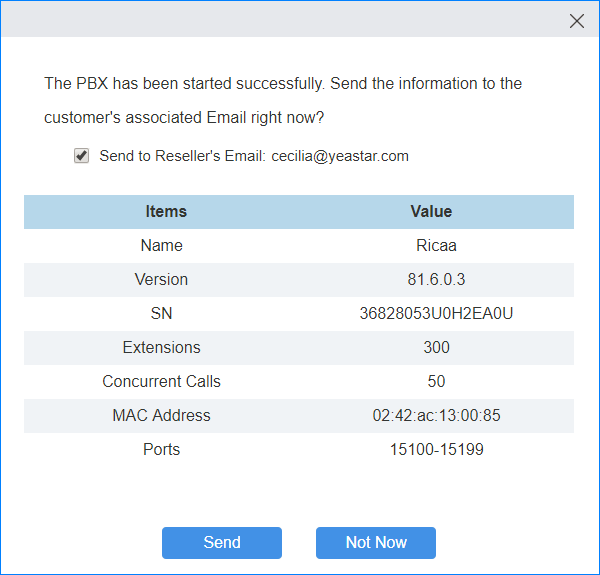Select the Version row label

pyautogui.click(x=162, y=280)
